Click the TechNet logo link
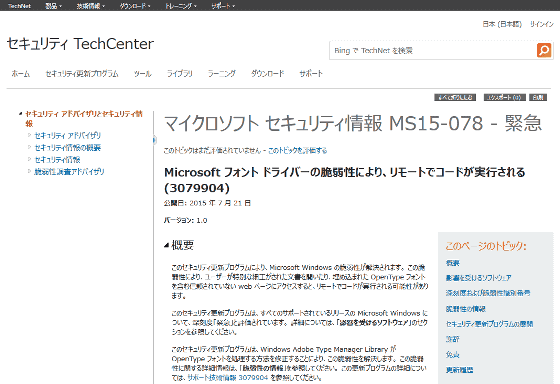This screenshot has height=384, width=560. [19, 6]
